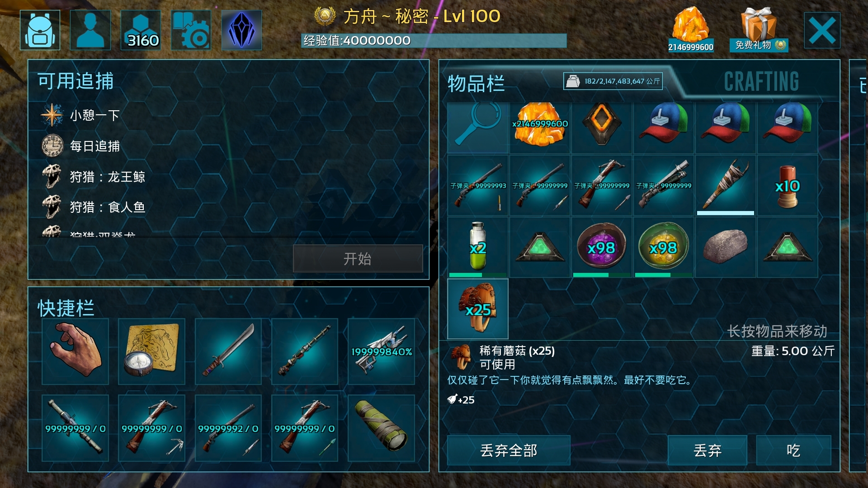
Task: Select the map and compass quickbar slot
Action: (152, 352)
